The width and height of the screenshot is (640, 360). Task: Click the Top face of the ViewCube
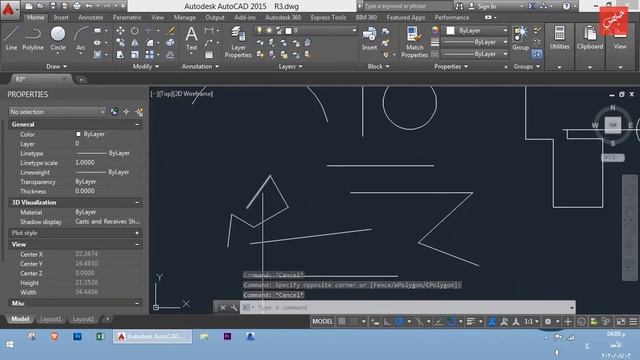[613, 125]
